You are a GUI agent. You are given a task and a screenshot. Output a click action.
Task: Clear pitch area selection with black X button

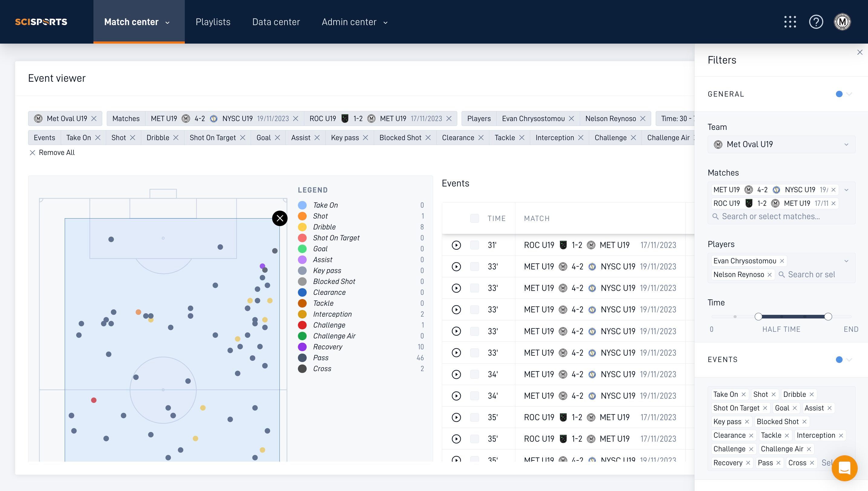tap(280, 218)
